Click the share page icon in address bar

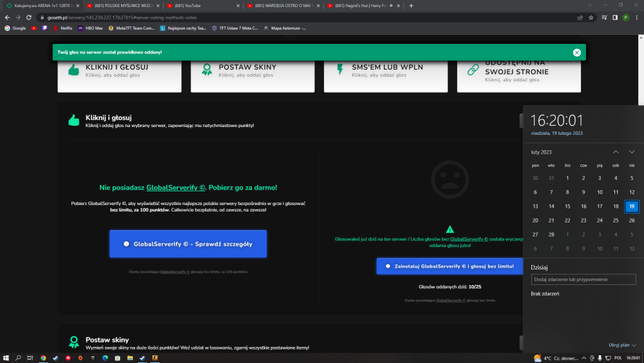(x=580, y=17)
